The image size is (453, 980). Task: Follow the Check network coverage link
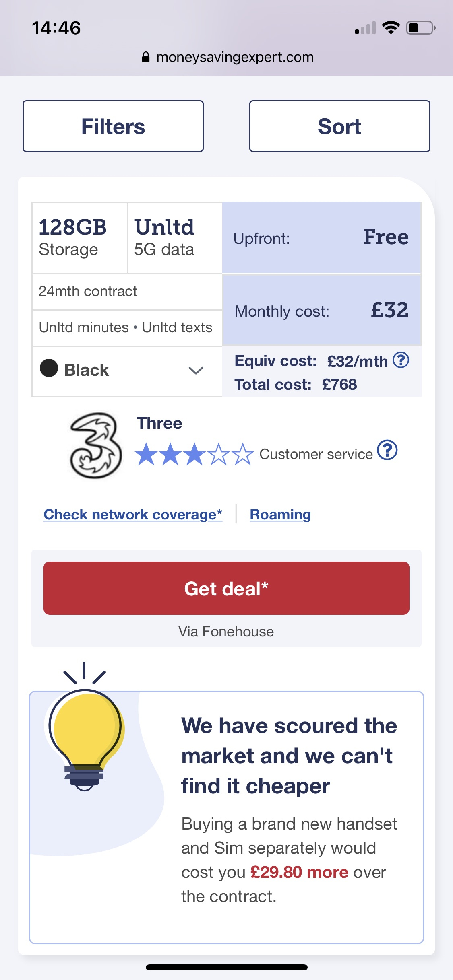(x=133, y=515)
